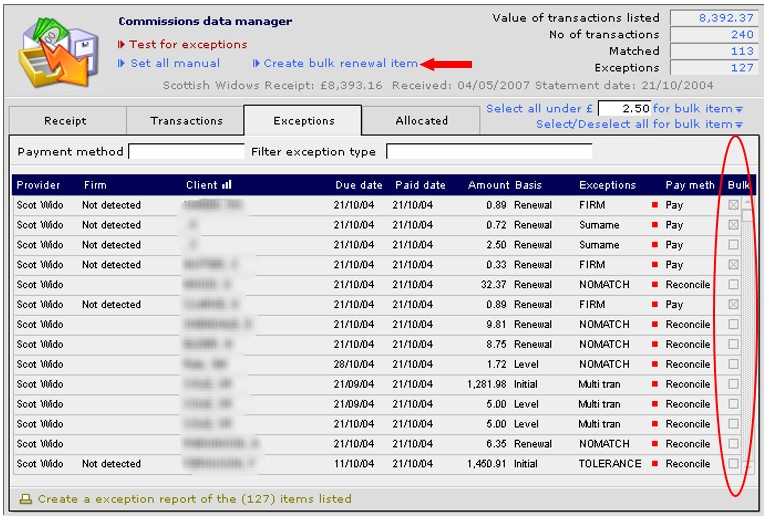The width and height of the screenshot is (769, 521).
Task: Click Select/Deselect all for bulk item link
Action: 639,124
